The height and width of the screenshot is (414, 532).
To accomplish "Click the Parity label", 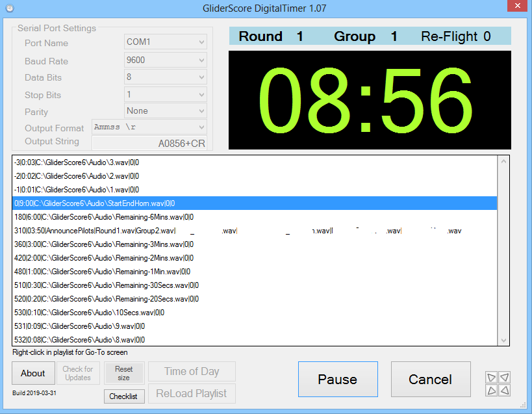I will (x=36, y=112).
